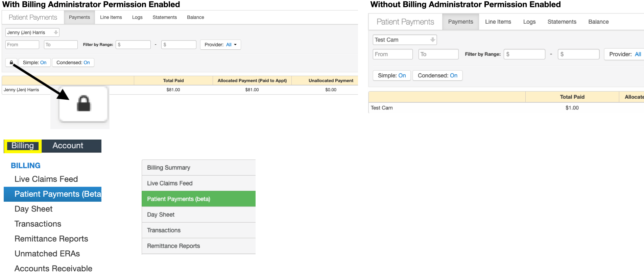Select Payments tab in right panel
This screenshot has width=644, height=273.
click(x=460, y=22)
